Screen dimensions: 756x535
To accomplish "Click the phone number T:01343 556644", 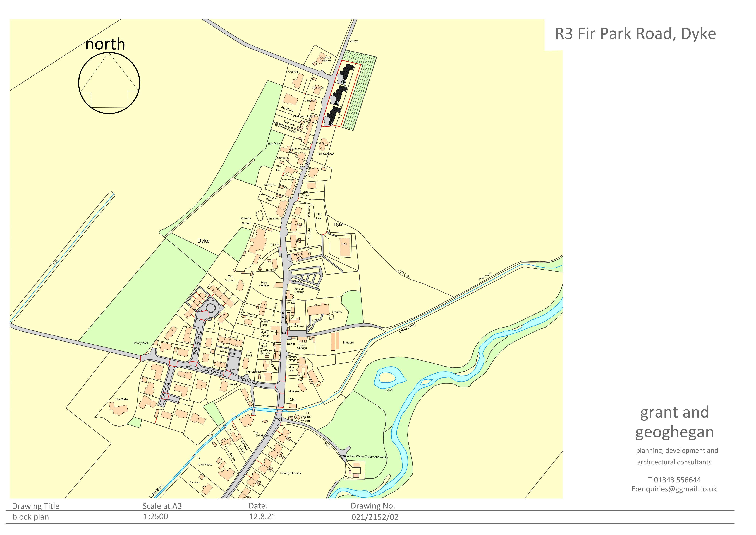I will point(674,480).
